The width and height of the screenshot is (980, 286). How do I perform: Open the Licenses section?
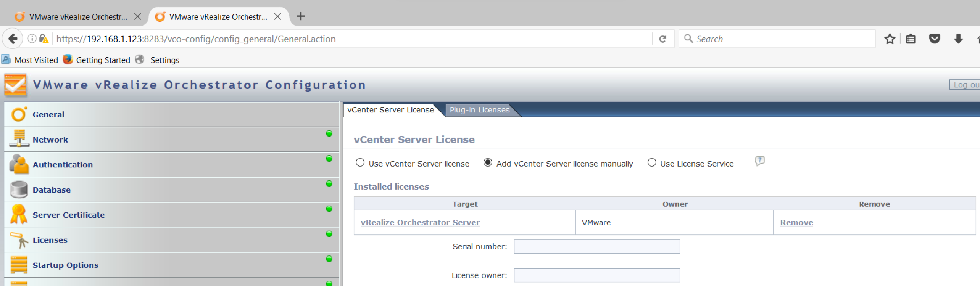coord(172,240)
